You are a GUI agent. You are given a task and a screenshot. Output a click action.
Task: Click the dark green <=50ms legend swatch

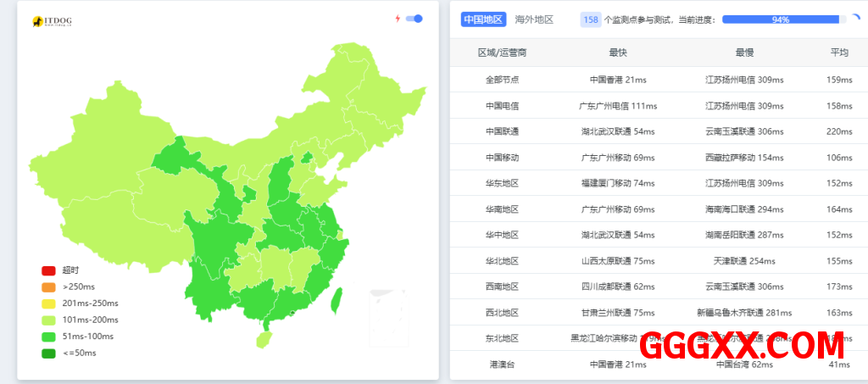point(48,353)
